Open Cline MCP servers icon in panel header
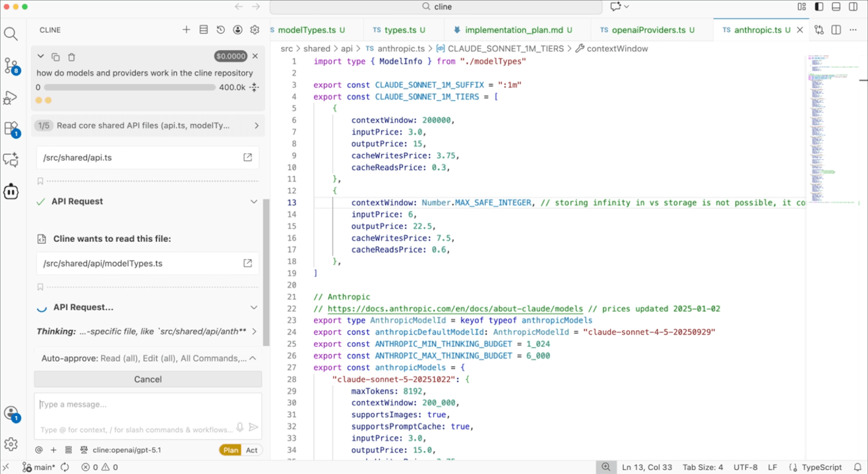This screenshot has width=868, height=474. [x=203, y=30]
